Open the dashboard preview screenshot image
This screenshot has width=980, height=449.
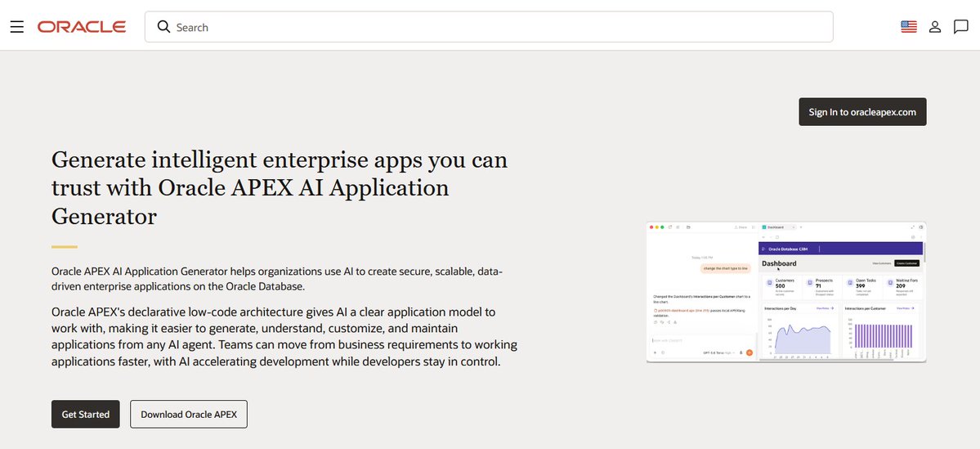pos(786,292)
